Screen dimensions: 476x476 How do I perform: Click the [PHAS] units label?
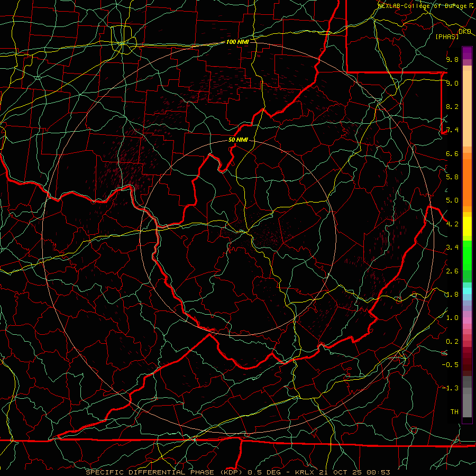[447, 36]
